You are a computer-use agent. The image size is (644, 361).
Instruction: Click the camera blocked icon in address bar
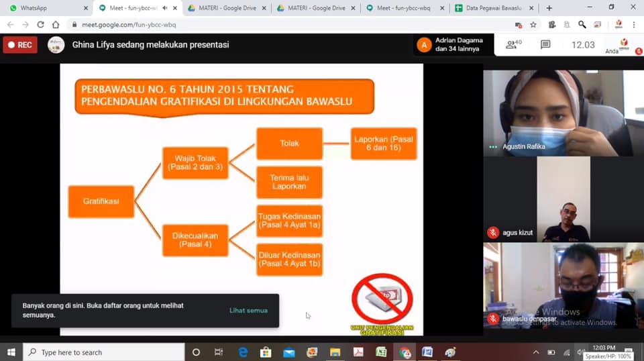pos(519,25)
